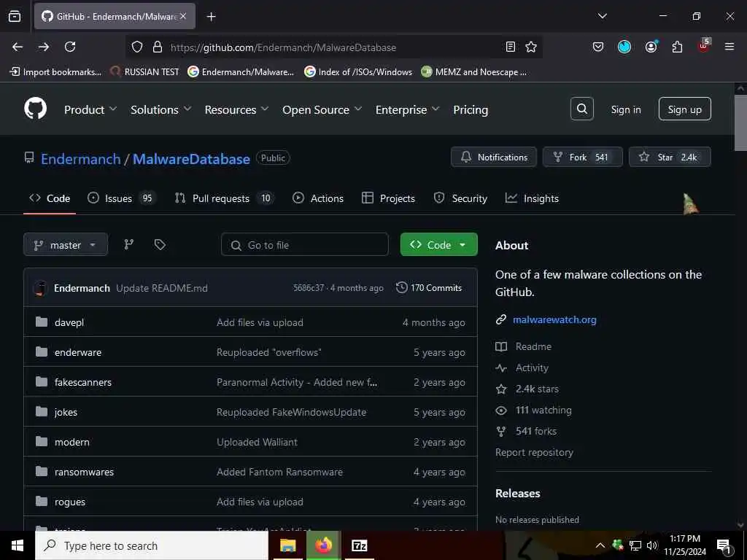The height and width of the screenshot is (560, 747).
Task: Click the Firefox View icon left of tabs
Action: tap(15, 16)
